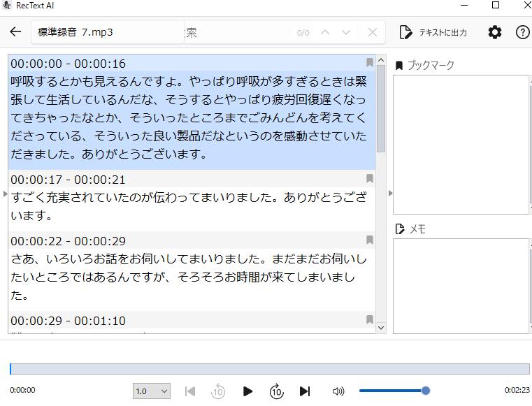Click the transcript list scroll down arrow

click(381, 327)
